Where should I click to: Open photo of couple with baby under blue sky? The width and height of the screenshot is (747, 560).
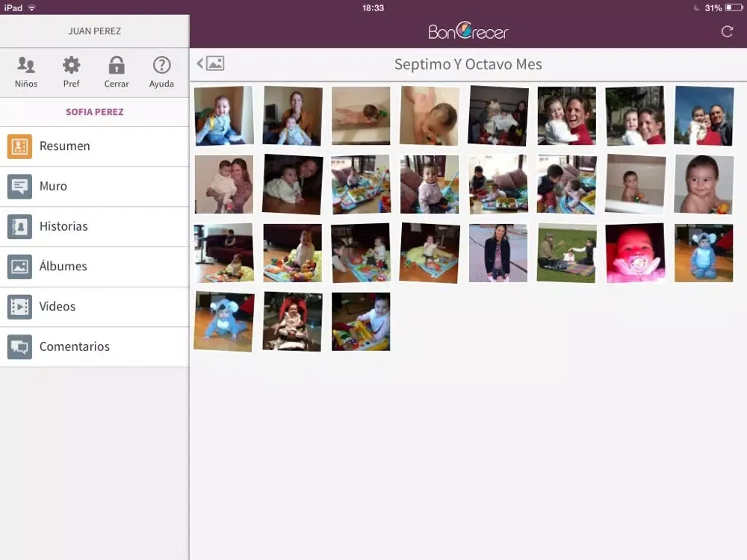pyautogui.click(x=704, y=115)
